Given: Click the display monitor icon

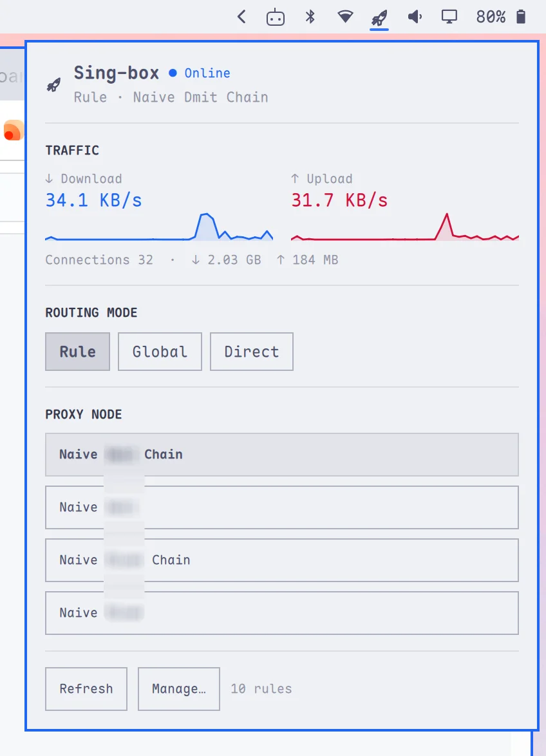Looking at the screenshot, I should point(449,17).
